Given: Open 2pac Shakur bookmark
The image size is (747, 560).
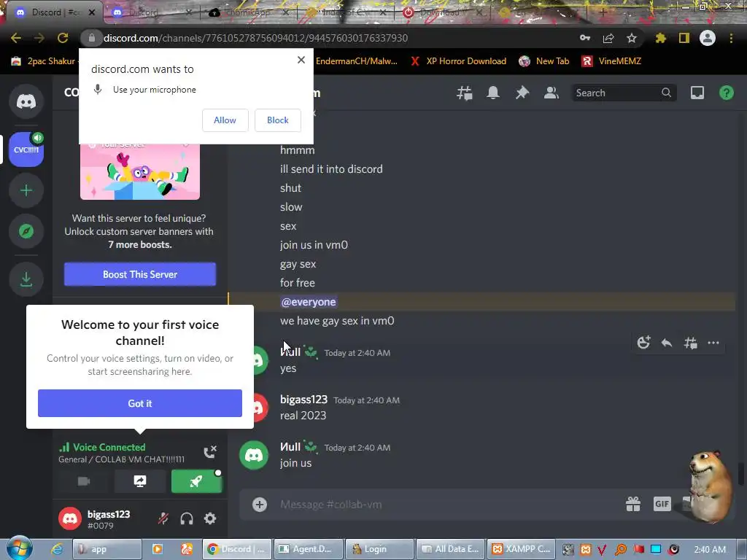Looking at the screenshot, I should click(x=44, y=61).
